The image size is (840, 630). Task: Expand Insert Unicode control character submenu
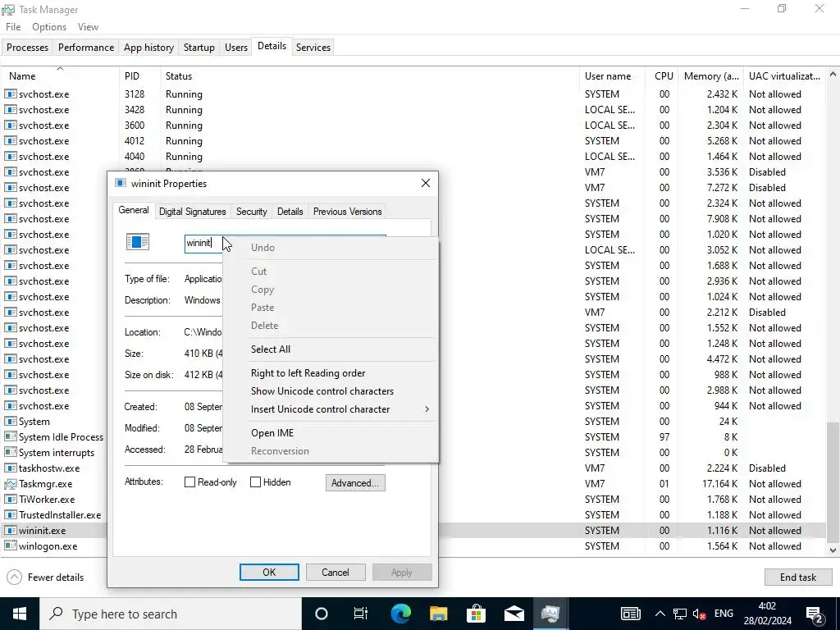click(342, 409)
